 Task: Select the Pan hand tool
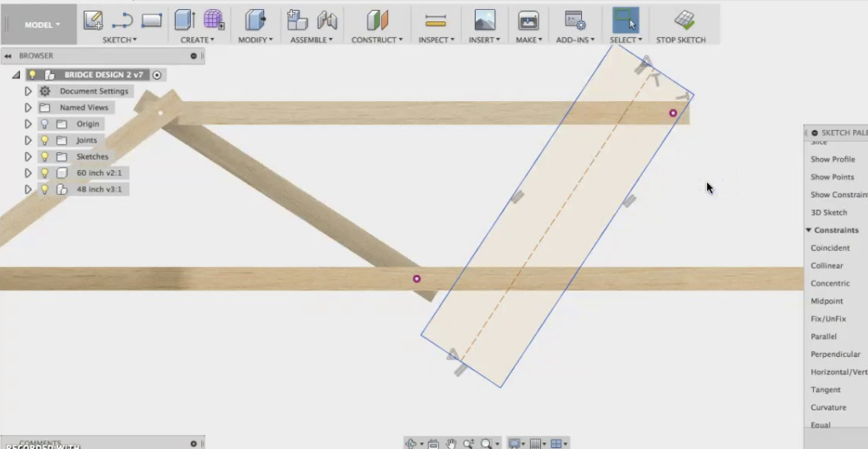(x=451, y=443)
